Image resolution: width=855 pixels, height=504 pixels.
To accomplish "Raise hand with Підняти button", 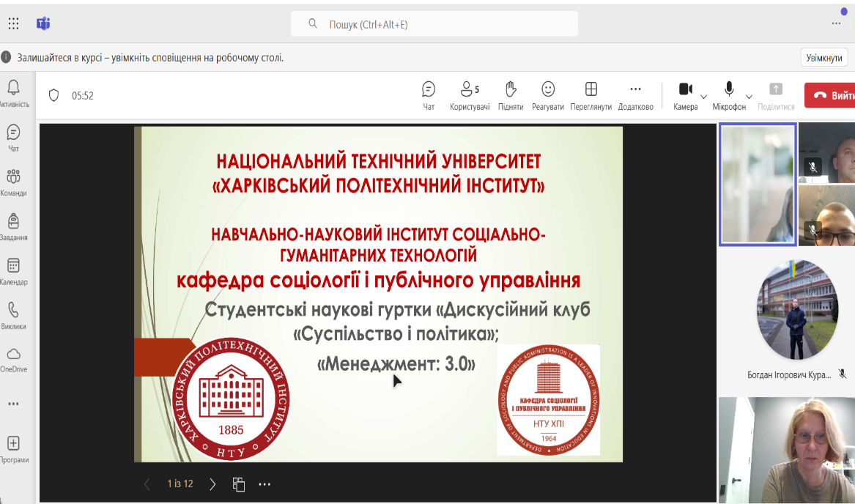I will [511, 95].
